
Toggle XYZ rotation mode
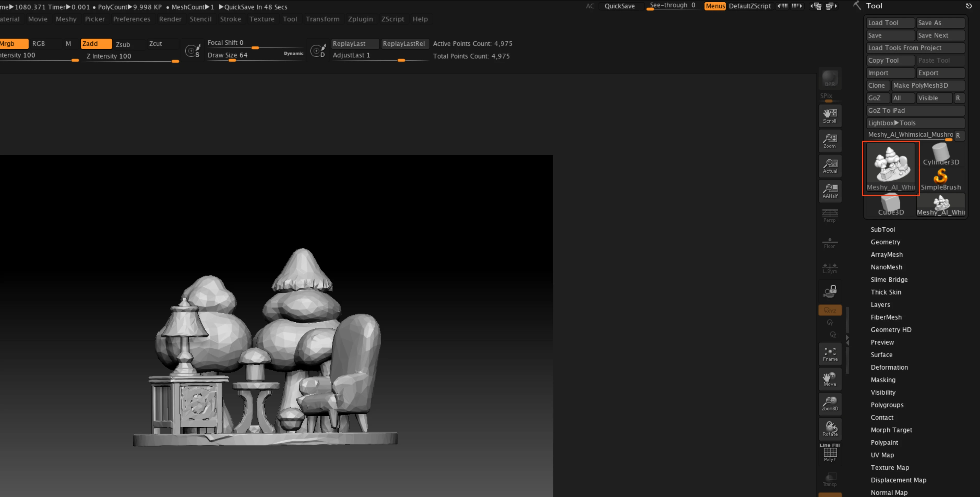coord(830,310)
